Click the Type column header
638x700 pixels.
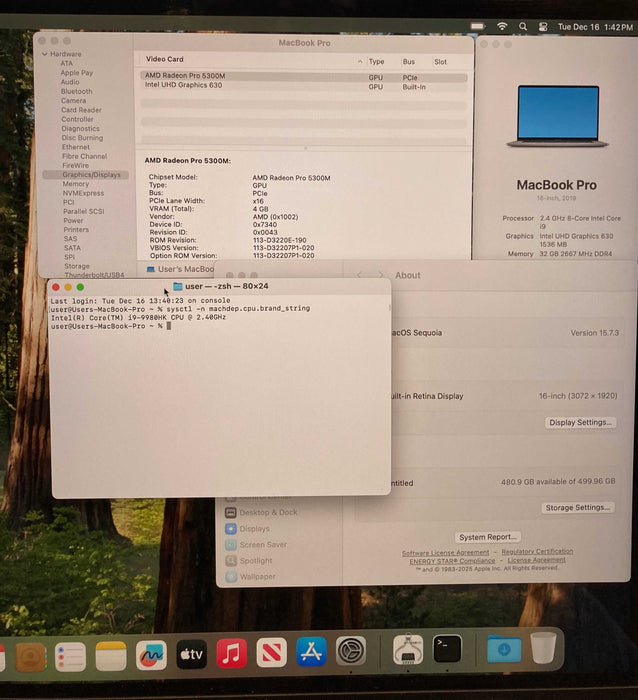[376, 61]
